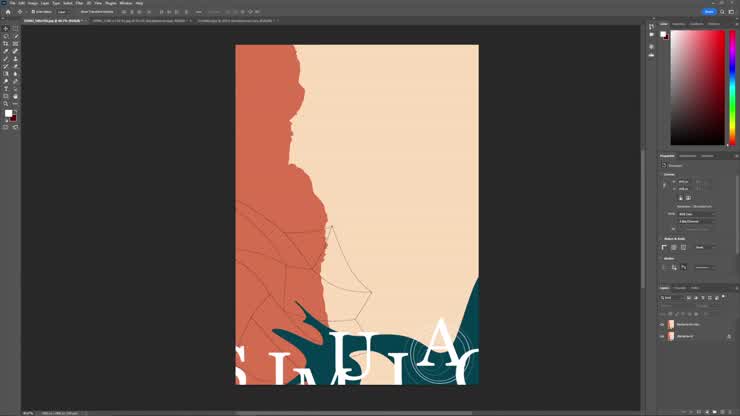Open the File menu
Viewport: 740px width, 416px height.
click(13, 3)
